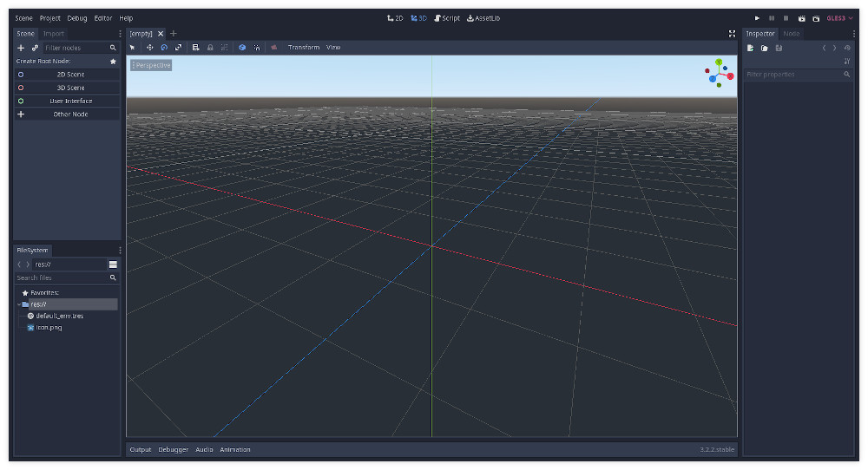Click the load resource folder icon in Inspector
This screenshot has width=868, height=470.
[765, 48]
